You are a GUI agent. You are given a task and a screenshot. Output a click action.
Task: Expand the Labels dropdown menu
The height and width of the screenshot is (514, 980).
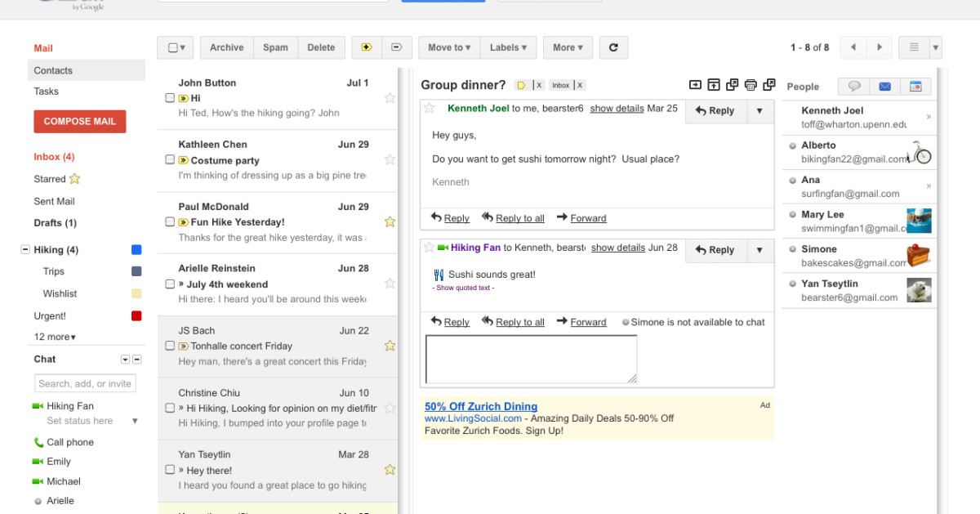pos(508,47)
